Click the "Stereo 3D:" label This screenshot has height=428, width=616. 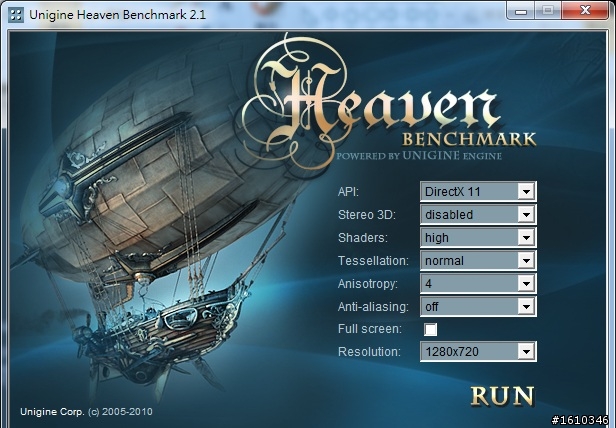point(367,215)
